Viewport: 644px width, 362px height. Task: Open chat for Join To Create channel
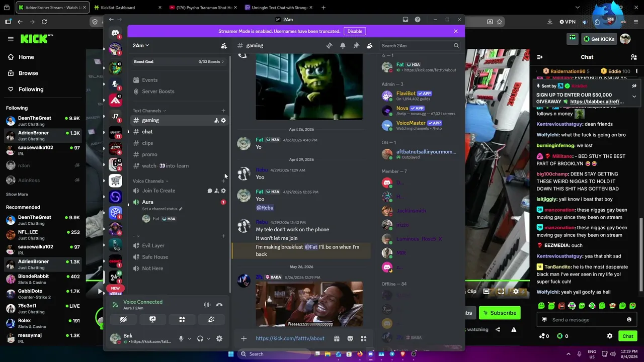[210, 191]
